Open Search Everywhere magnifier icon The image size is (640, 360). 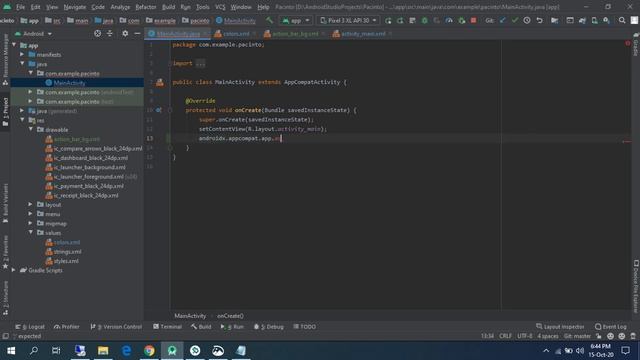[622, 20]
